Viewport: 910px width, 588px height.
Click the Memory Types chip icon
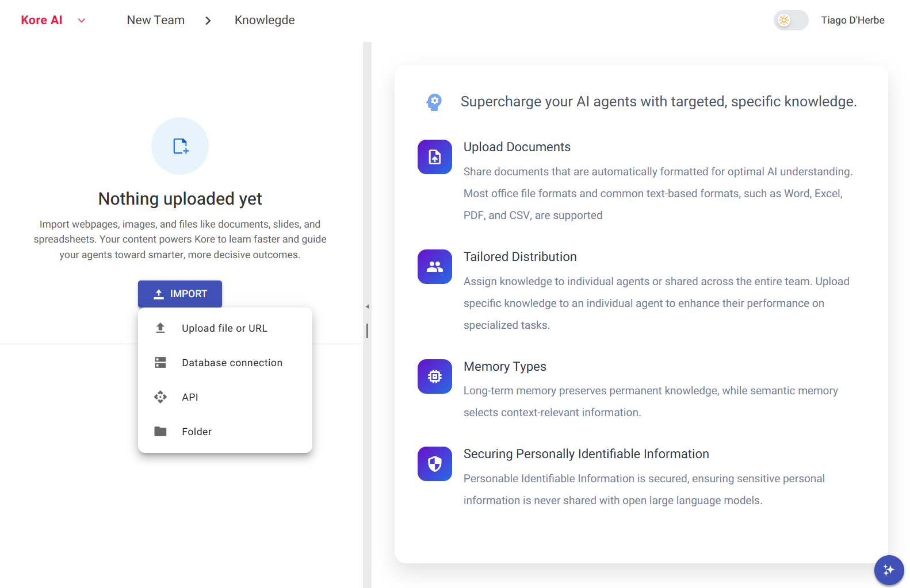434,376
